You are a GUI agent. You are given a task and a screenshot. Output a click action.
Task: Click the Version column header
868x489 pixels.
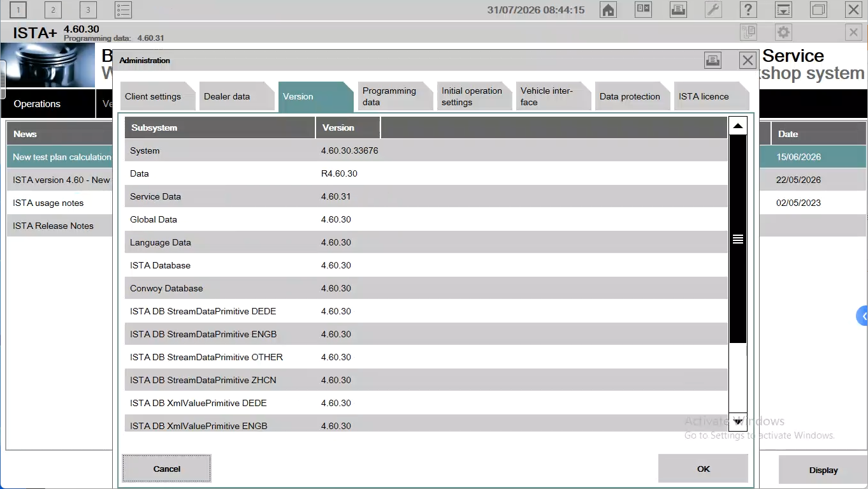tap(348, 128)
